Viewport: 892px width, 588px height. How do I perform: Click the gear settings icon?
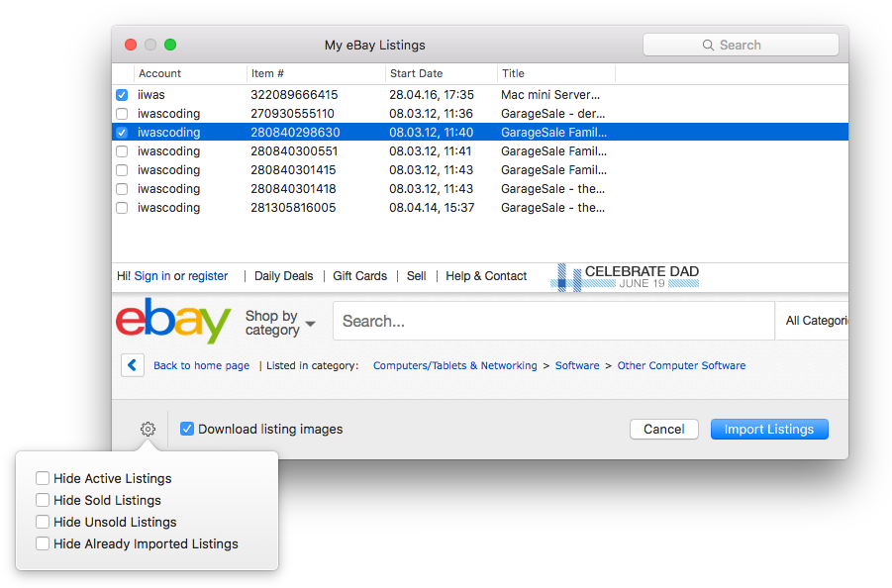(x=148, y=430)
